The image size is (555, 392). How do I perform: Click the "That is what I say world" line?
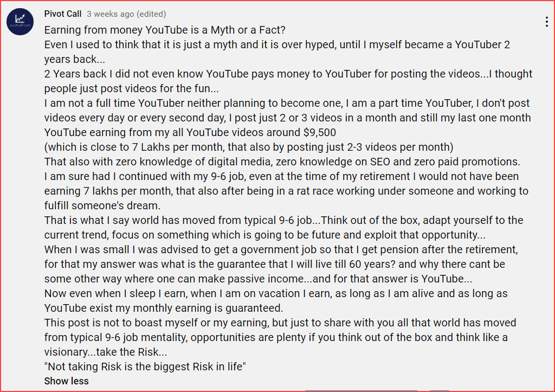(283, 220)
